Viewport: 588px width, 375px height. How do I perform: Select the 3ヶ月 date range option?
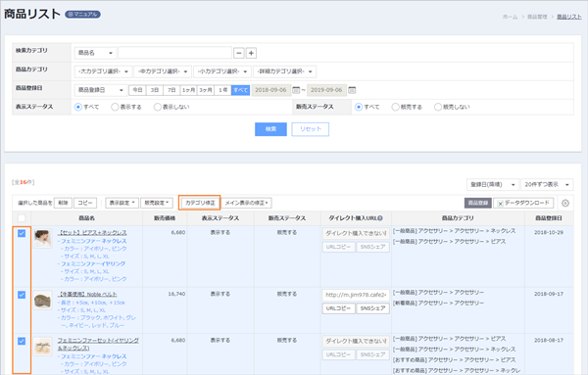coord(206,90)
